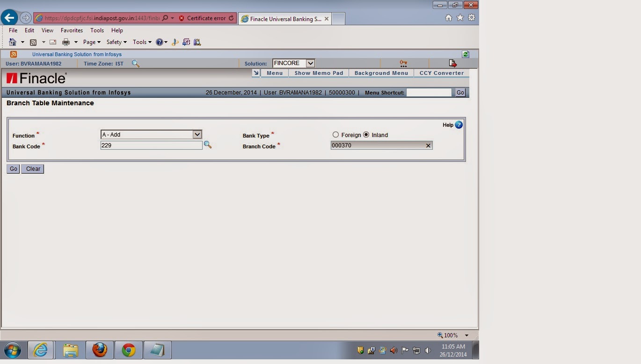Image resolution: width=641 pixels, height=364 pixels.
Task: Click the network tray icon
Action: click(x=416, y=350)
